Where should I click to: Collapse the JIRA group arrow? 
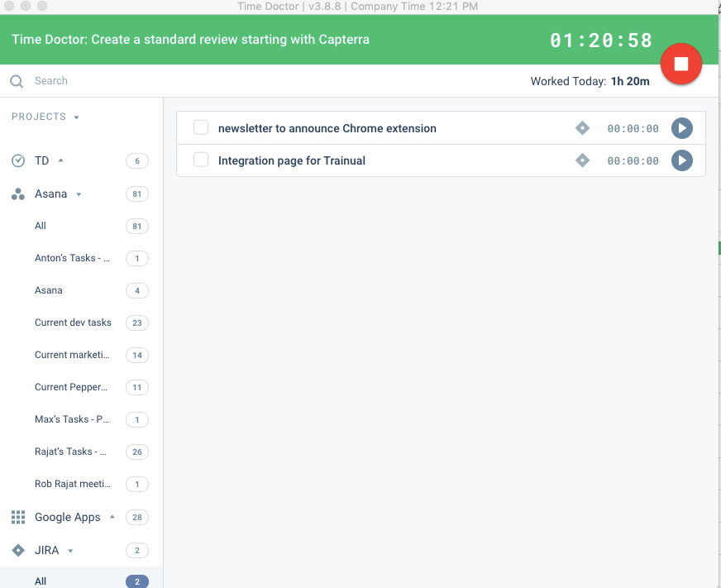70,551
